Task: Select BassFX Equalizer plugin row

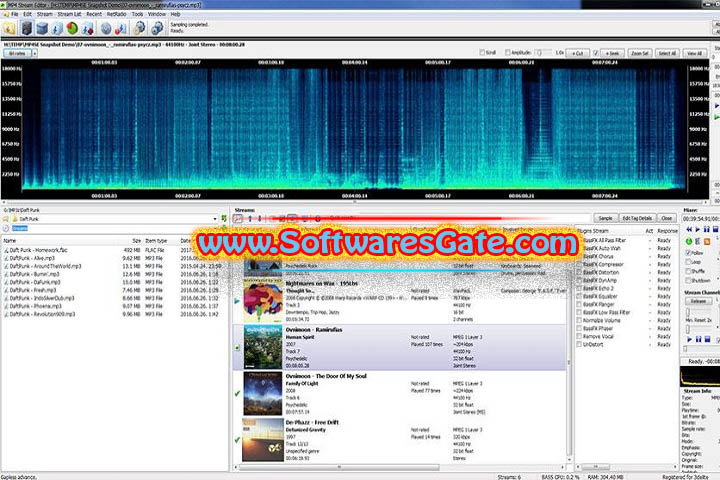Action: (627, 296)
